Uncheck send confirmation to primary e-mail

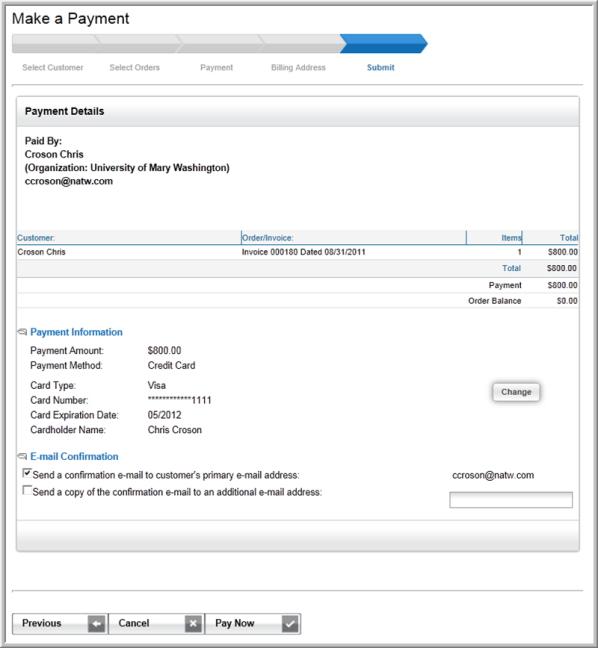tap(27, 473)
